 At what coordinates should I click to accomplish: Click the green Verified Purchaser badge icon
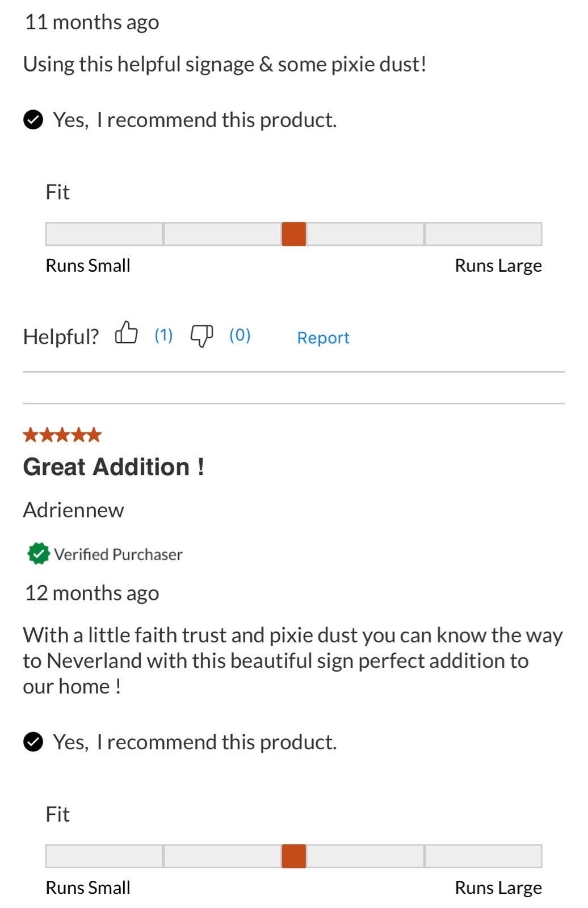pyautogui.click(x=38, y=554)
